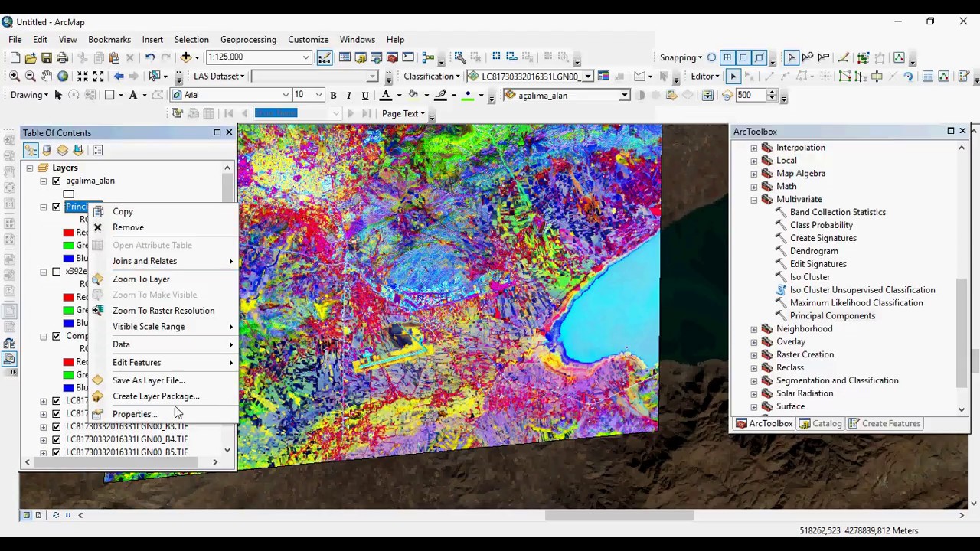Open the Geoprocessing menu

[x=248, y=40]
